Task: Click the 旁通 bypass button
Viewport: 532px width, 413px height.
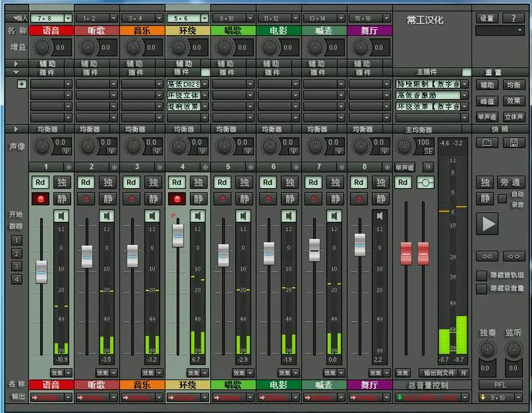Action: click(510, 182)
